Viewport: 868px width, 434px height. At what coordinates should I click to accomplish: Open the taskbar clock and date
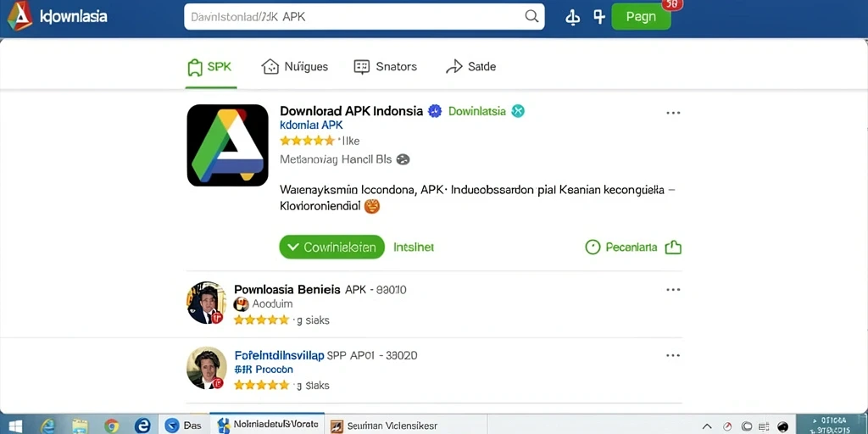[832, 426]
